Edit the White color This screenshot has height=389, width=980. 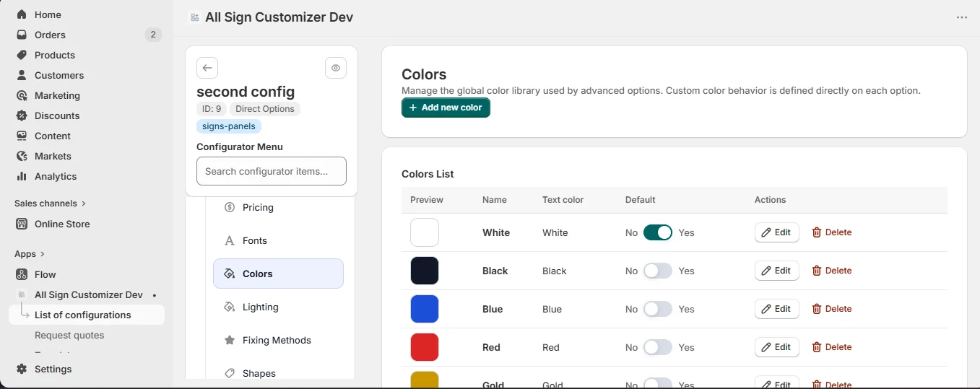[x=777, y=232]
